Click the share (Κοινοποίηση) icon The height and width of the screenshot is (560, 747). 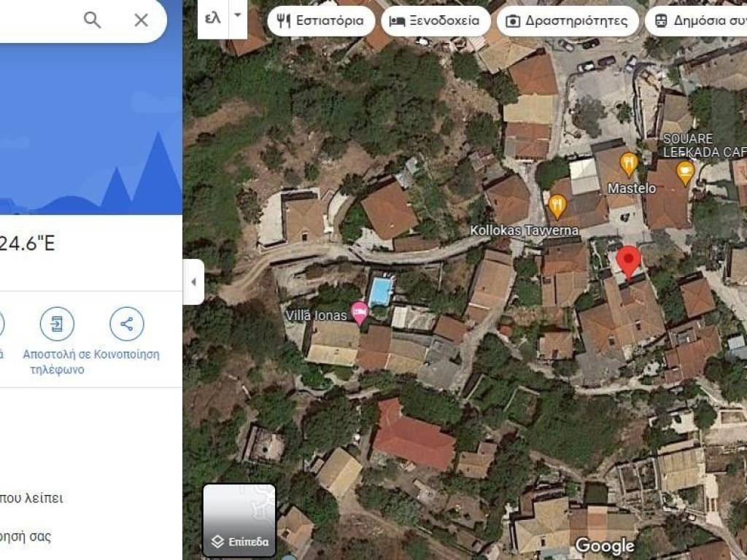coord(127,324)
